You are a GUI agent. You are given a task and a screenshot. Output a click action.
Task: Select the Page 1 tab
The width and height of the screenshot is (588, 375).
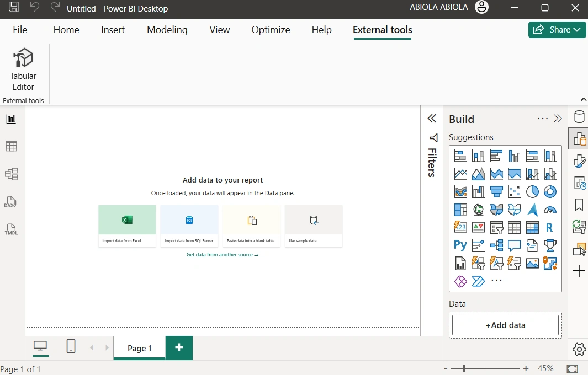click(x=140, y=348)
